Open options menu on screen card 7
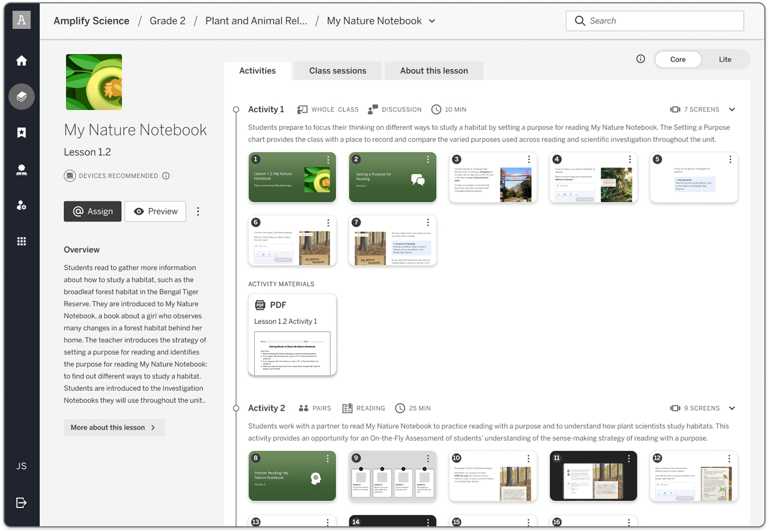The width and height of the screenshot is (769, 532). [428, 222]
